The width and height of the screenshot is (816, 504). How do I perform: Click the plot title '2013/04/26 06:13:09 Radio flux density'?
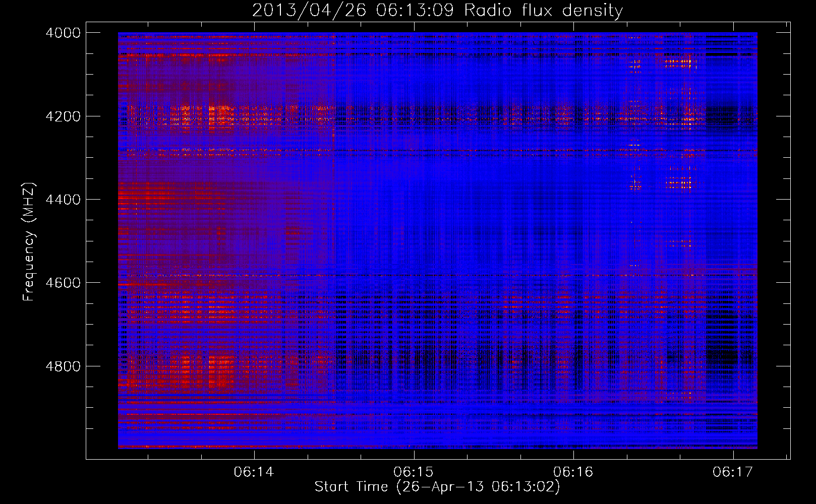coord(437,11)
